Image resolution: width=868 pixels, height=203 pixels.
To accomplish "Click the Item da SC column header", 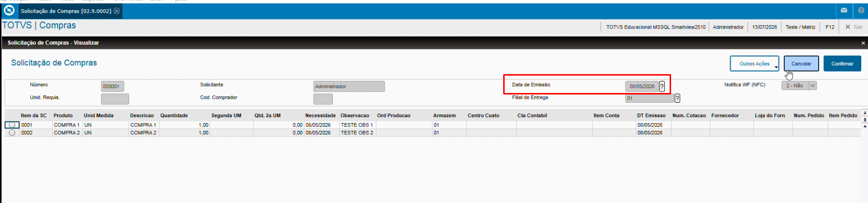I will pyautogui.click(x=33, y=115).
